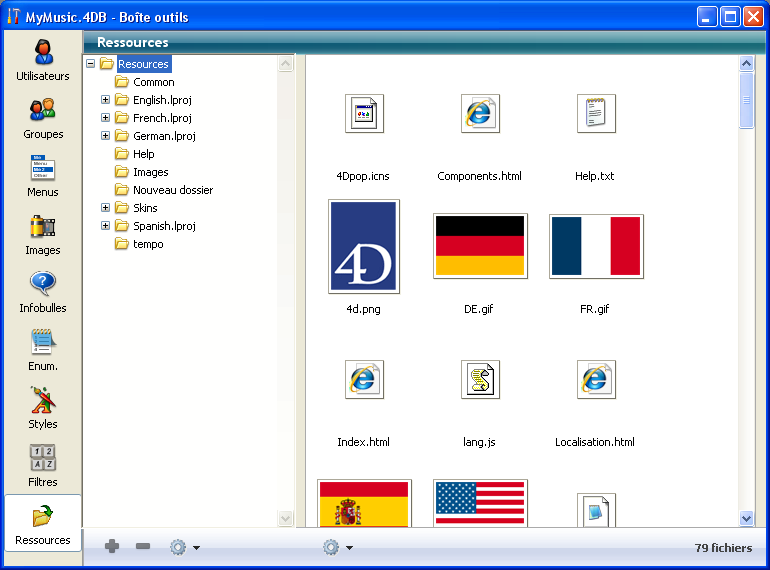Select the 4d.png logo thumbnail
This screenshot has height=570, width=770.
[x=364, y=246]
